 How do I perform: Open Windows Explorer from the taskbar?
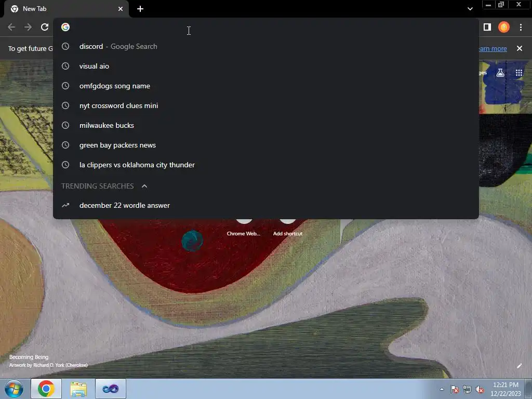[78, 389]
